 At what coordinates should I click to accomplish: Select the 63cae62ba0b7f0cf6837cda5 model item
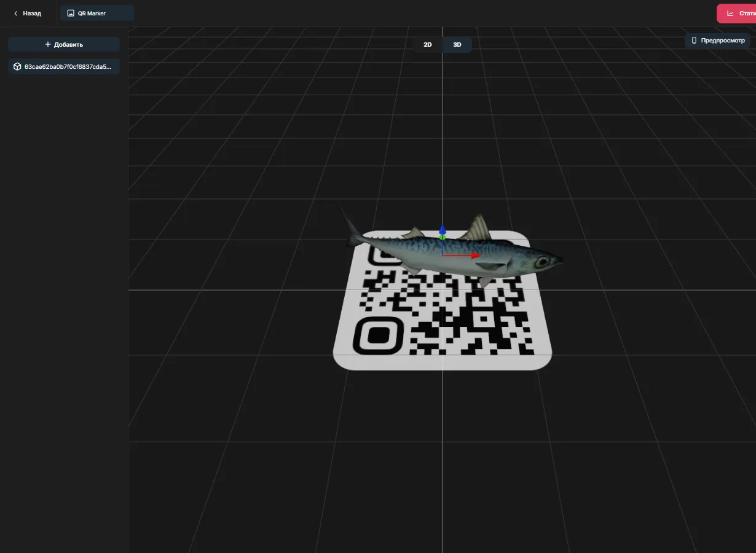point(64,66)
